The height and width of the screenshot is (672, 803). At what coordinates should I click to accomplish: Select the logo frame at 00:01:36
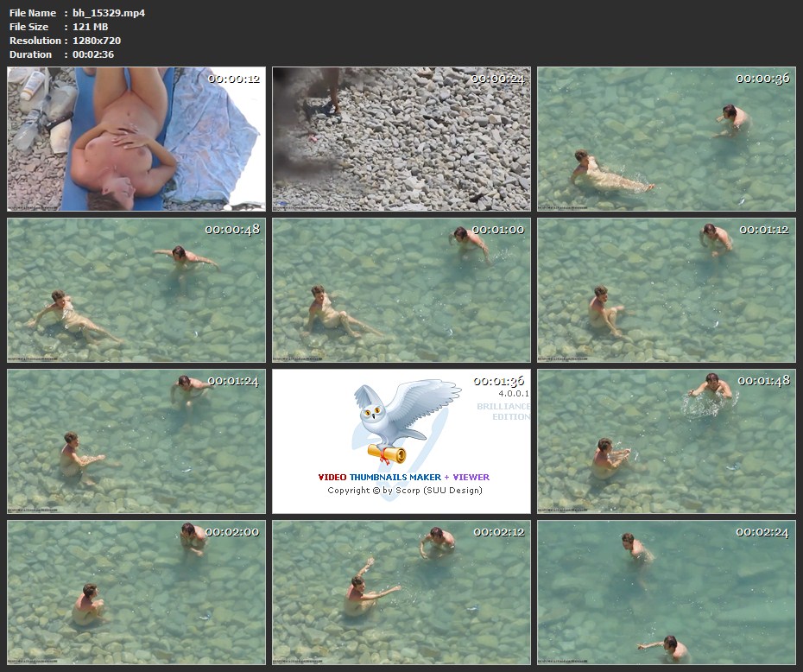pyautogui.click(x=401, y=441)
